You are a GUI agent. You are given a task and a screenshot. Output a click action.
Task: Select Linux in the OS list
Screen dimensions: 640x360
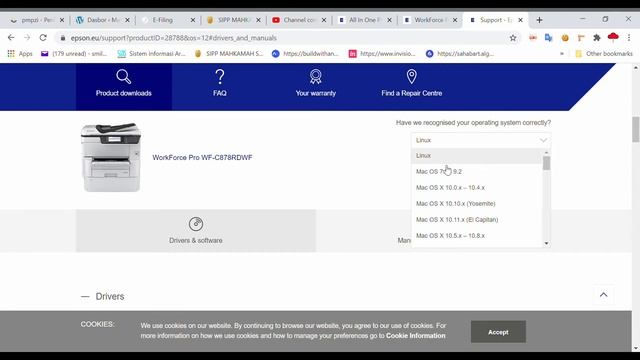tap(477, 156)
